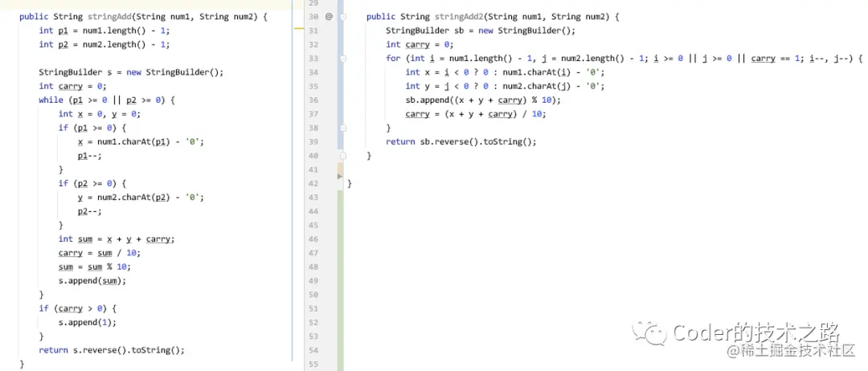Place cursor on 'int p2 = num2.length() - 1;'
Viewport: 868px width, 371px height.
[104, 44]
